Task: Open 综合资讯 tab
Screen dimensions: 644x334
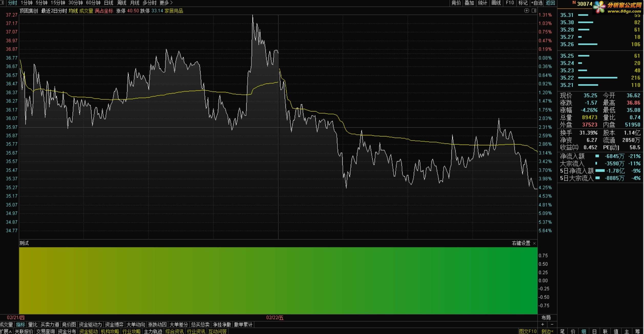Action: click(174, 331)
